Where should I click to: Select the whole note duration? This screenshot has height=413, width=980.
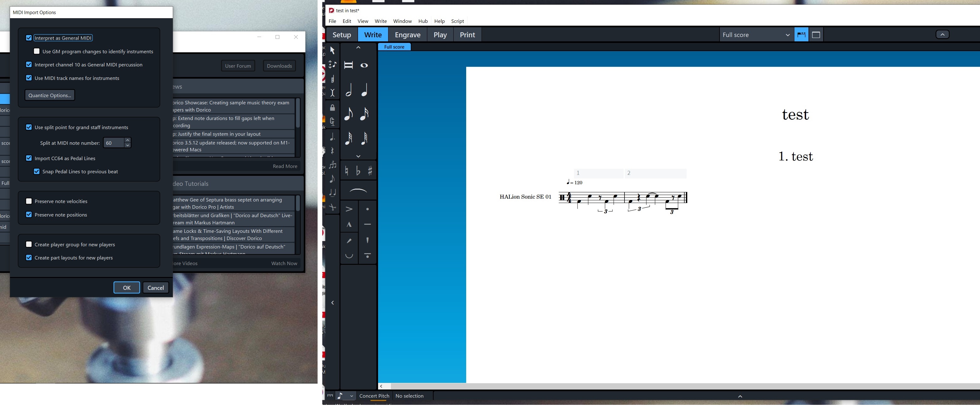[364, 65]
